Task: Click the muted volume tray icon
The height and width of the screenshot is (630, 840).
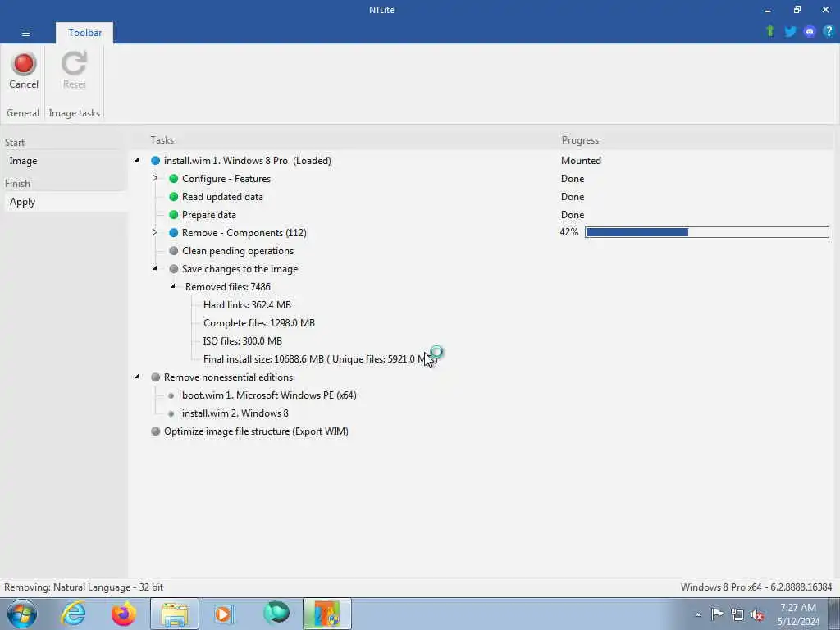Action: [757, 615]
